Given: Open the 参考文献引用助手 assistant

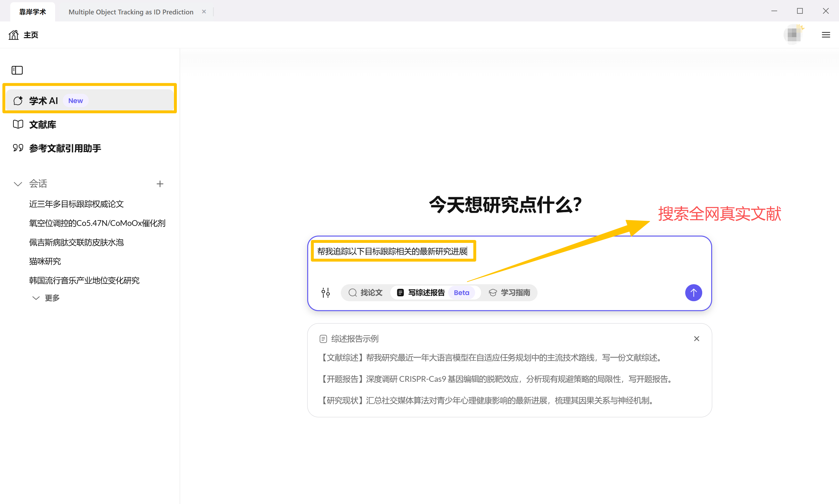Looking at the screenshot, I should point(65,148).
